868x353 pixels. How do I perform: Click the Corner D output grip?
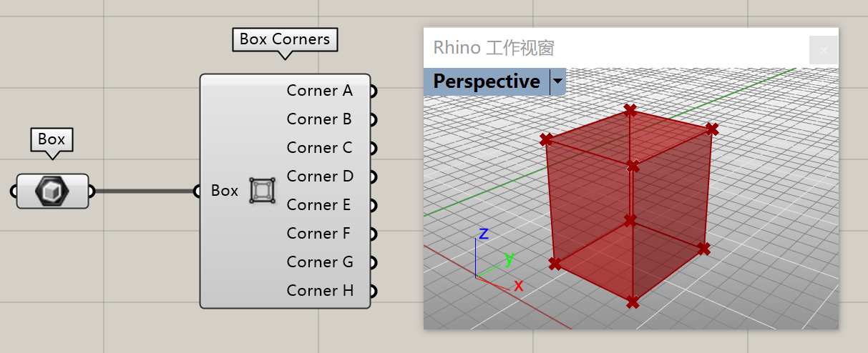pyautogui.click(x=373, y=176)
